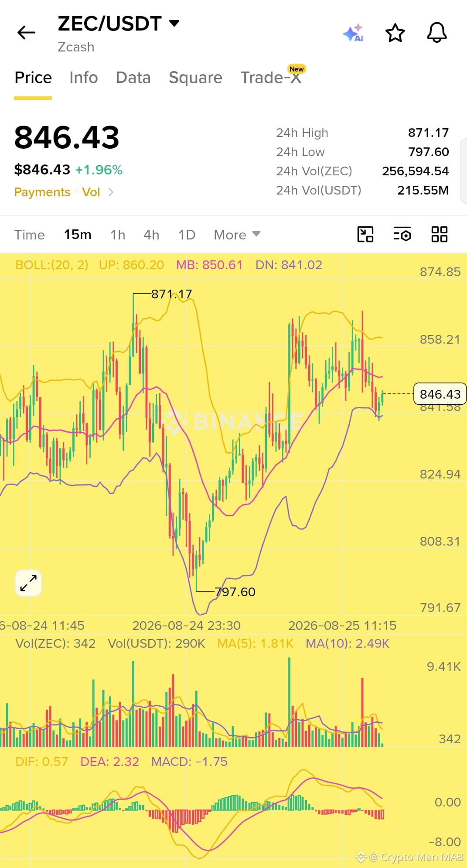The image size is (467, 868).
Task: Tap the 2026-08-25 11:15 time axis label
Action: [x=342, y=625]
